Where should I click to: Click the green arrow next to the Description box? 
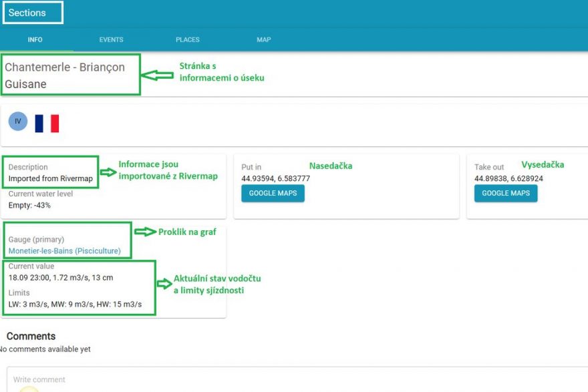coord(108,172)
